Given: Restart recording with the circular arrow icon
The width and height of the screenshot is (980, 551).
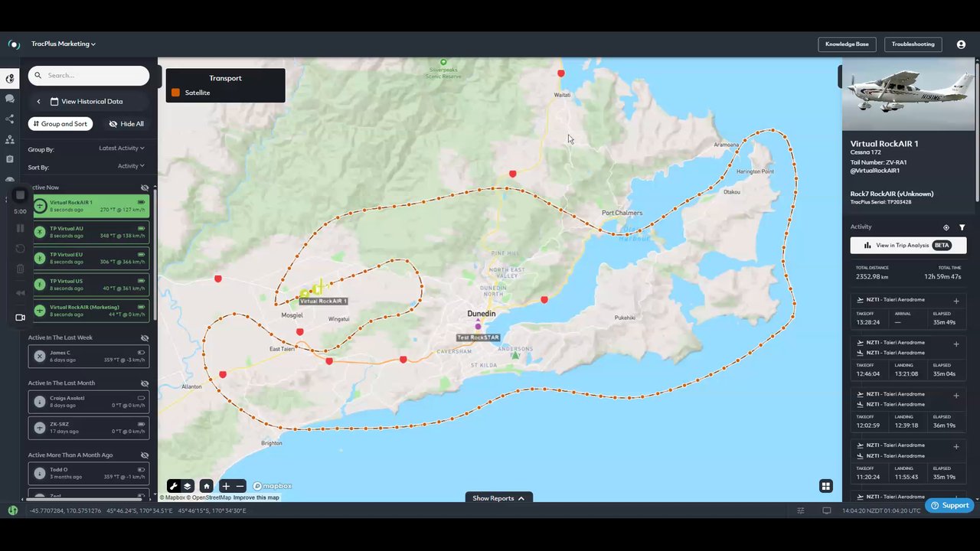Looking at the screenshot, I should click(21, 249).
